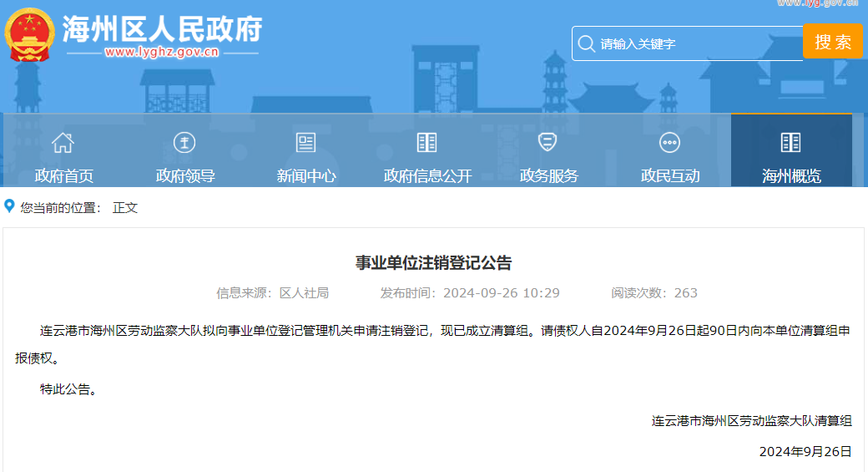Go to 新闻中心 section
Screen dimensions: 868x472
(x=306, y=175)
